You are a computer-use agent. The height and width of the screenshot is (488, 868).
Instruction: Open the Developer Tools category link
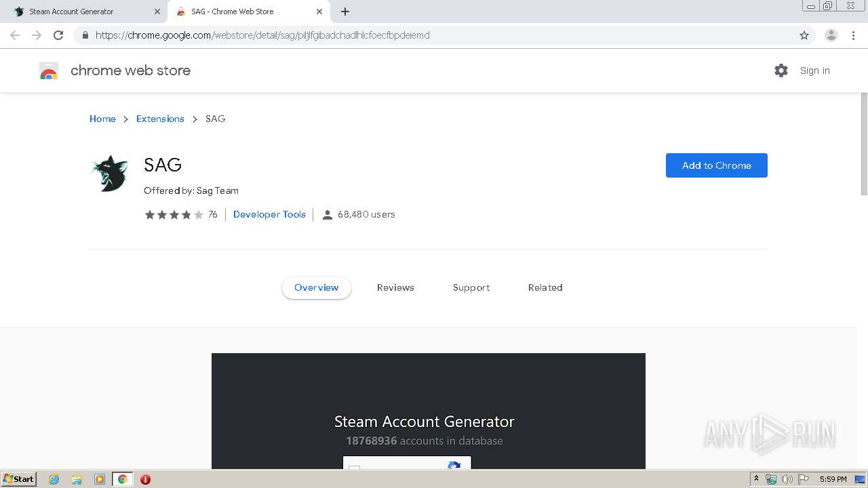click(x=269, y=214)
